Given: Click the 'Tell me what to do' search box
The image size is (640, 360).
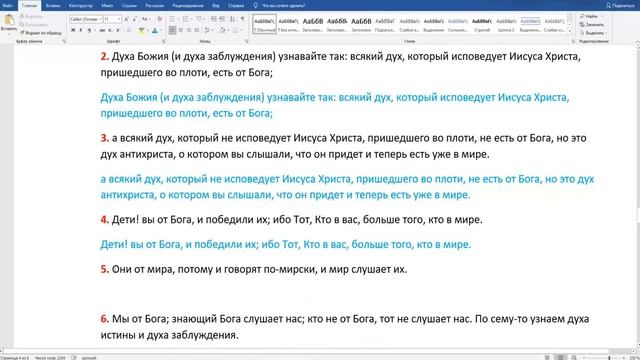Looking at the screenshot, I should (x=280, y=6).
